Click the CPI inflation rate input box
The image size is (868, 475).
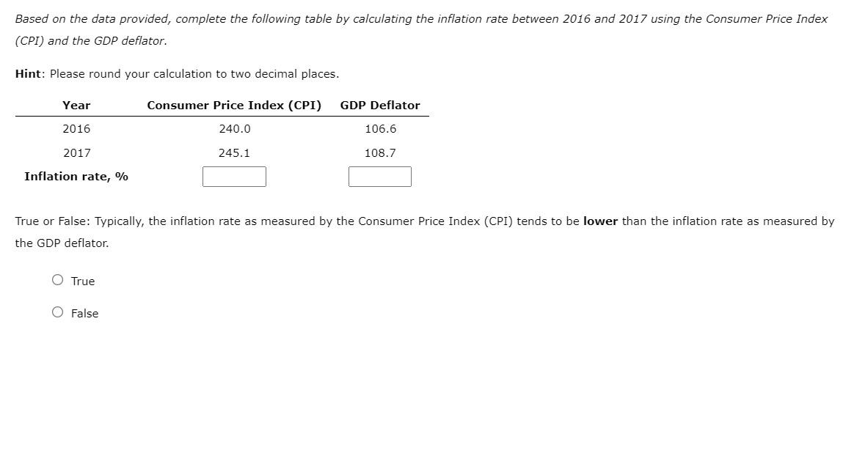click(234, 176)
